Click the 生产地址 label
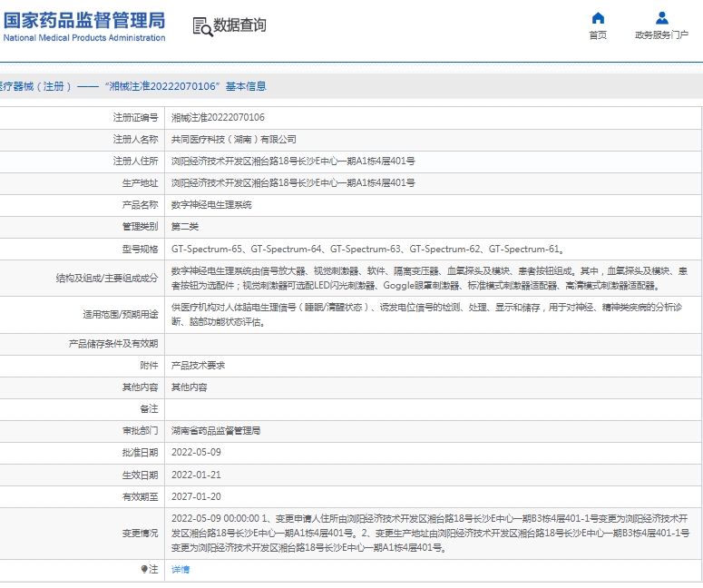Screen dimensions: 703x588 pos(140,183)
